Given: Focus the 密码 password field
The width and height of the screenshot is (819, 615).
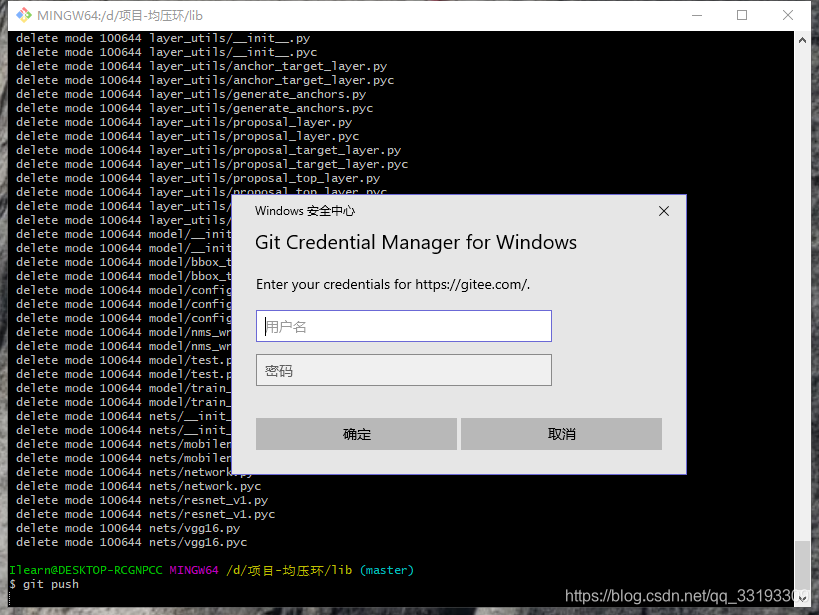Looking at the screenshot, I should pos(404,370).
